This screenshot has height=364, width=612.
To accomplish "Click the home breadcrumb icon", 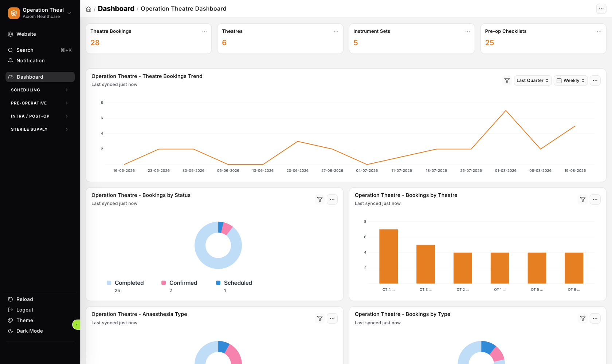I will (89, 9).
